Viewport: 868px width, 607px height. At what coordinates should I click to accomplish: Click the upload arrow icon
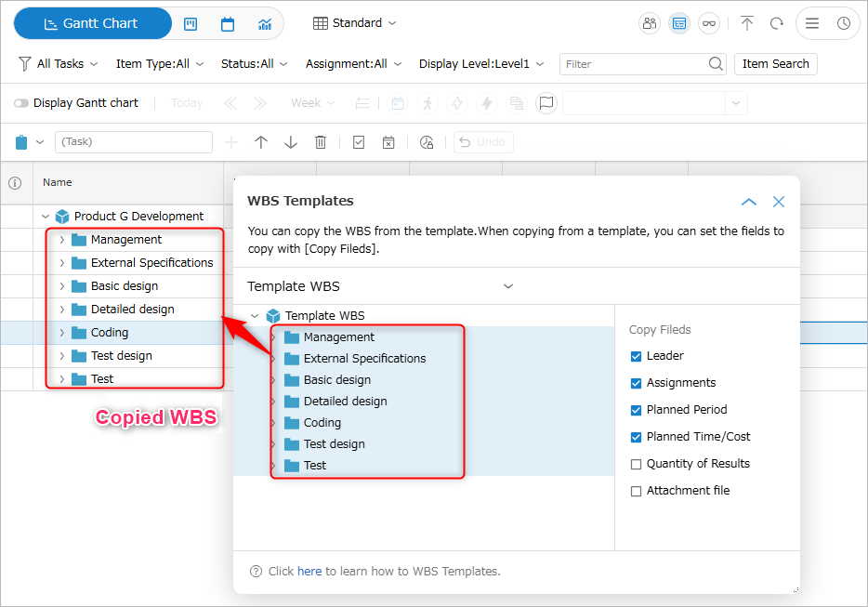(x=747, y=23)
